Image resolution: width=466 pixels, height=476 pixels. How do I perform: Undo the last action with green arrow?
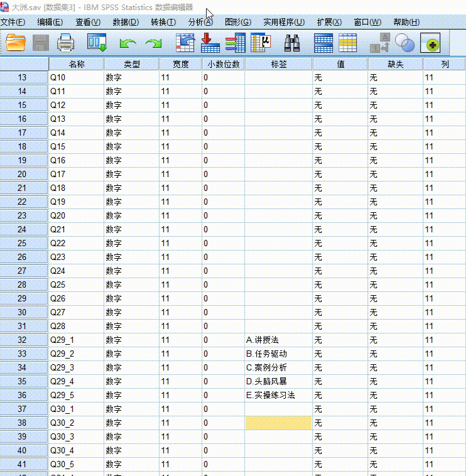127,43
